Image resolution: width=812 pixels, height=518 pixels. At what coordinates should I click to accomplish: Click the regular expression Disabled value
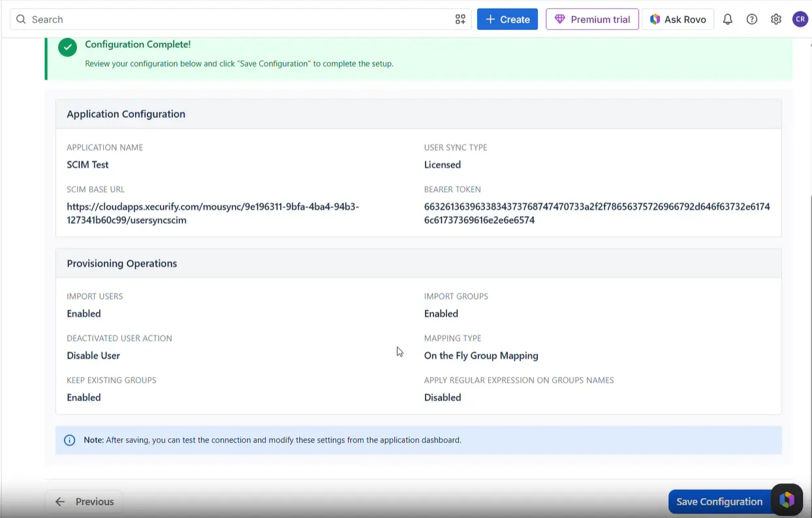(443, 397)
